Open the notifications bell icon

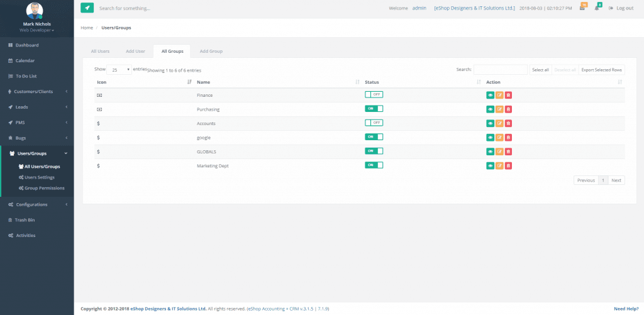click(x=597, y=8)
